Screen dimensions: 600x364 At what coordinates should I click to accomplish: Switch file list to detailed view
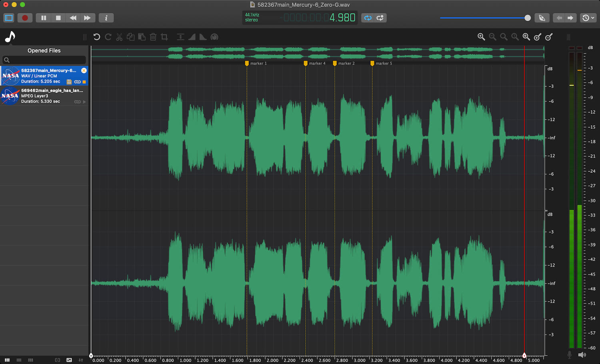pos(7,360)
